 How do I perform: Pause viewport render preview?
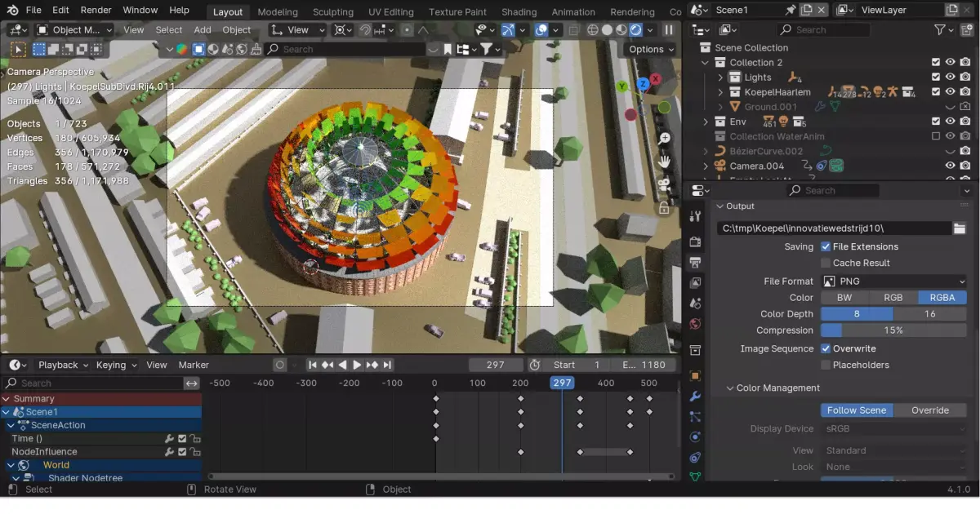click(669, 30)
